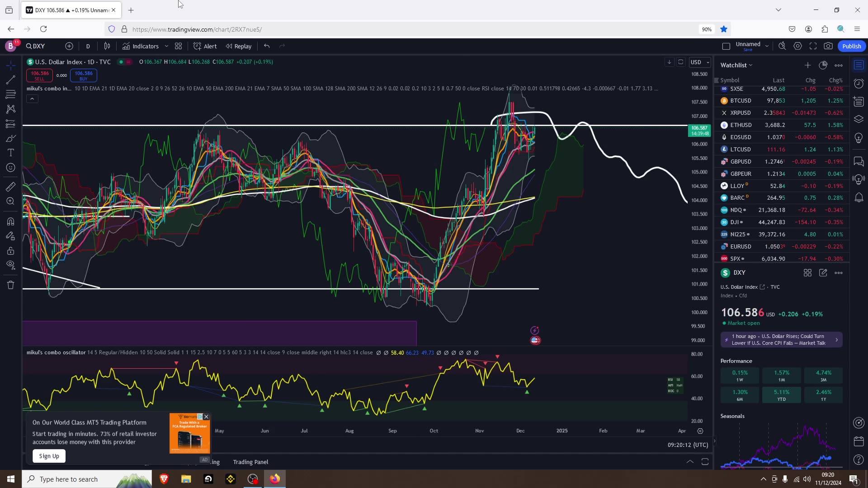Open the ruler measure tool
Viewport: 868px width, 488px height.
coord(10,187)
